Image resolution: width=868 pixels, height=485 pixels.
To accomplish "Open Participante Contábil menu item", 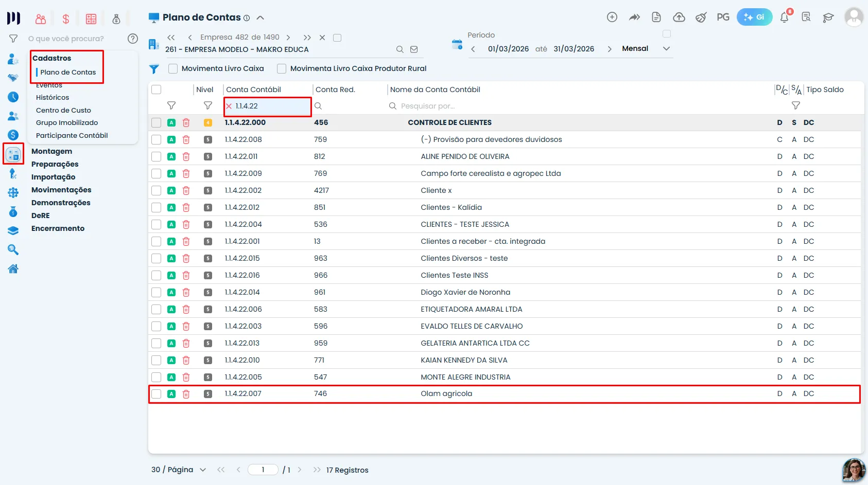I will coord(72,135).
